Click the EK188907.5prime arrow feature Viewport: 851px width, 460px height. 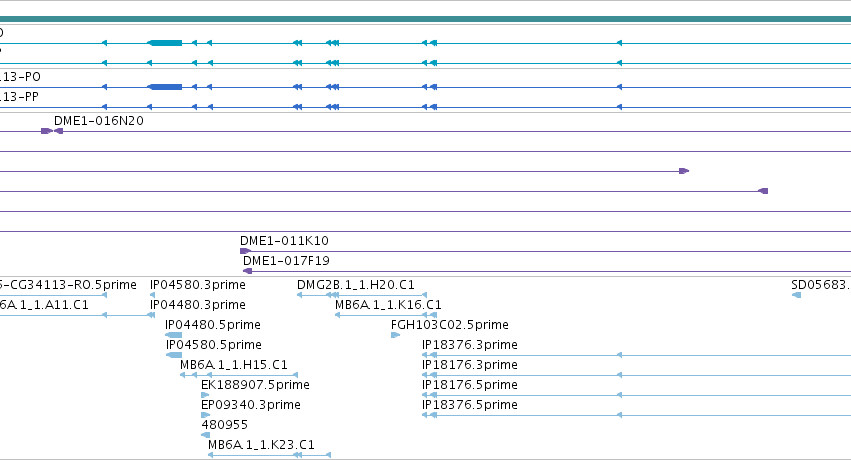[x=205, y=395]
